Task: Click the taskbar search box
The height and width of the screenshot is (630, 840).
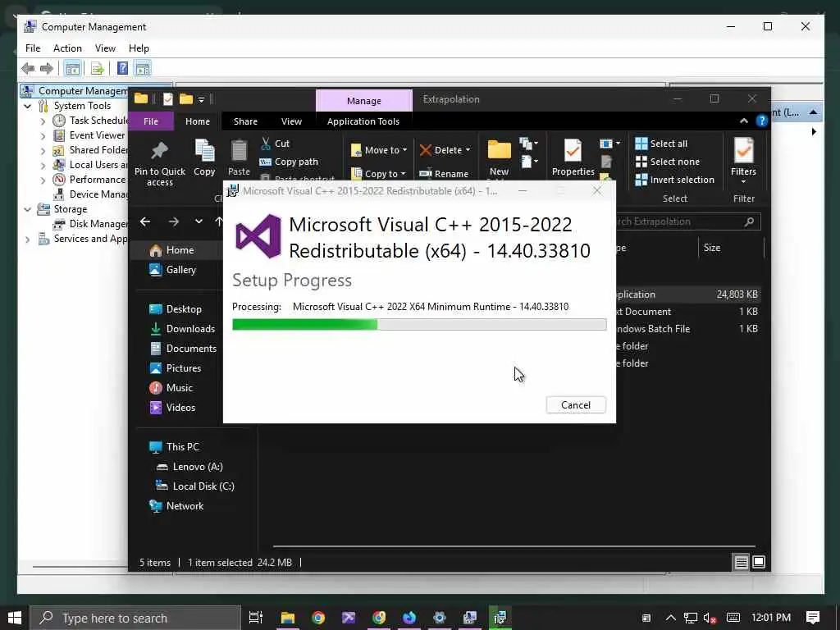Action: tap(135, 618)
